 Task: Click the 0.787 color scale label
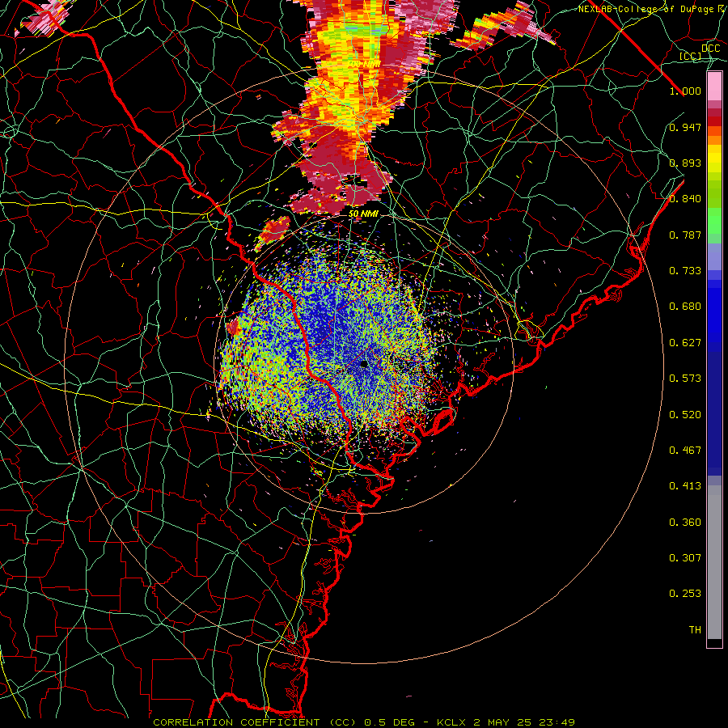pos(685,235)
